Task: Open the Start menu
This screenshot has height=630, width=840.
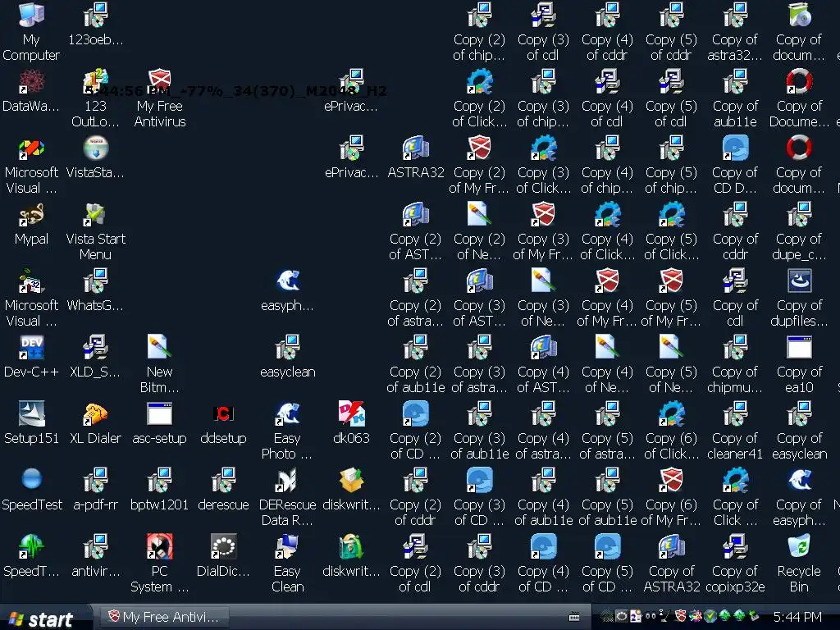Action: 42,619
